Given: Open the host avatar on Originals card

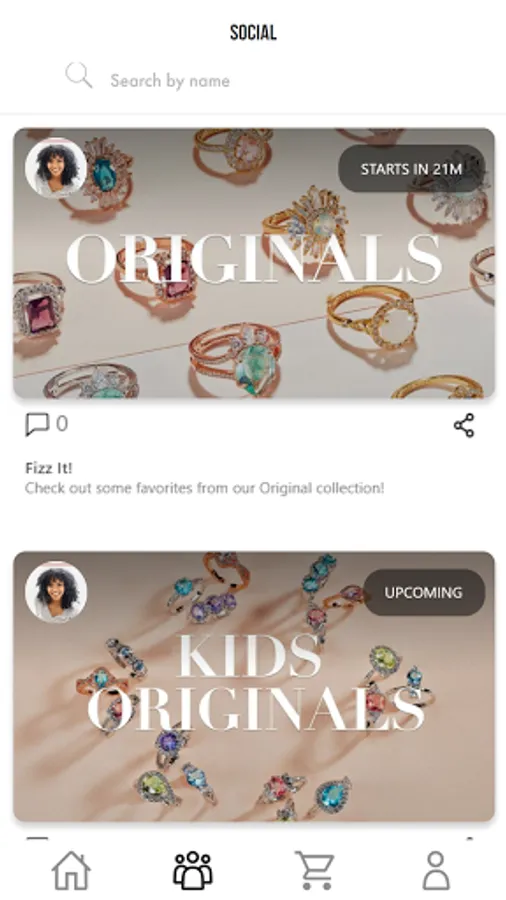Looking at the screenshot, I should coord(56,168).
